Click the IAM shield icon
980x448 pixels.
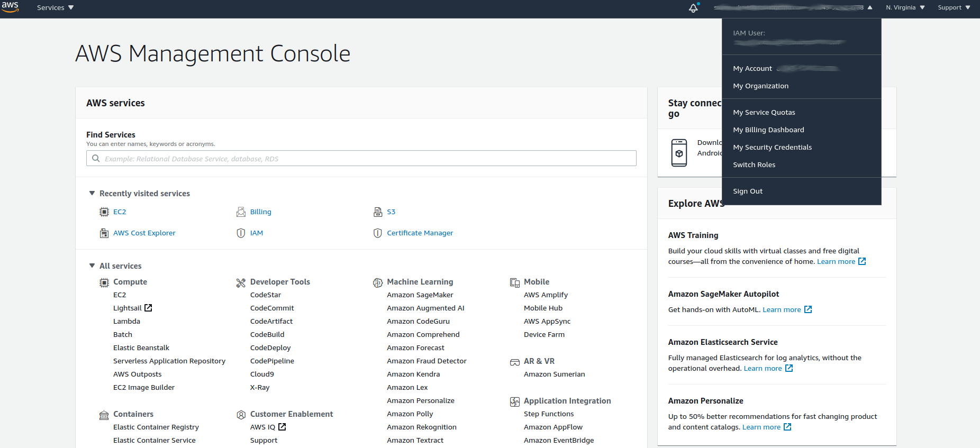click(x=241, y=233)
